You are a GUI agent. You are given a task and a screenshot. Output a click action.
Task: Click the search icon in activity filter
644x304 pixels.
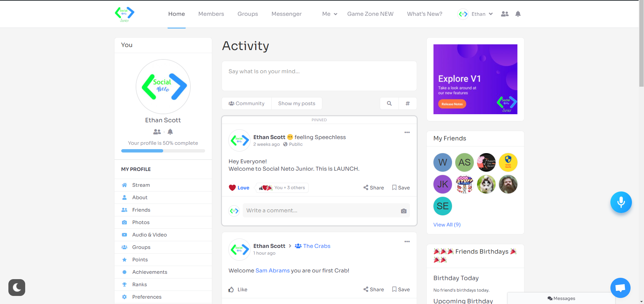pos(389,103)
